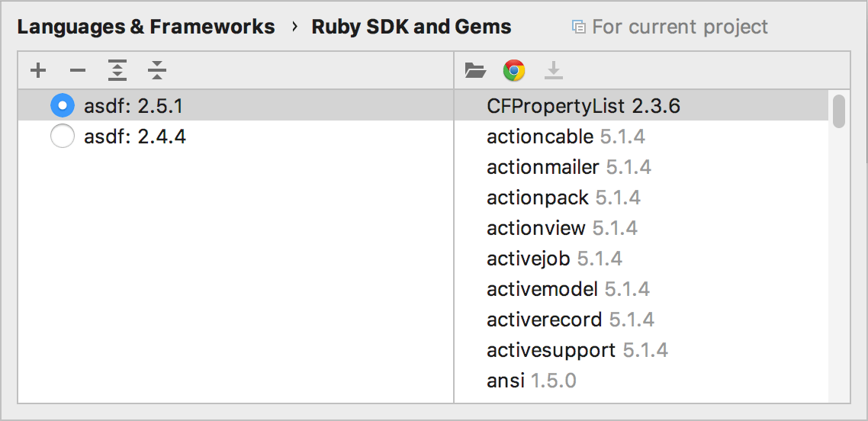Click the plus icon to add SDK
868x421 pixels.
click(x=38, y=71)
